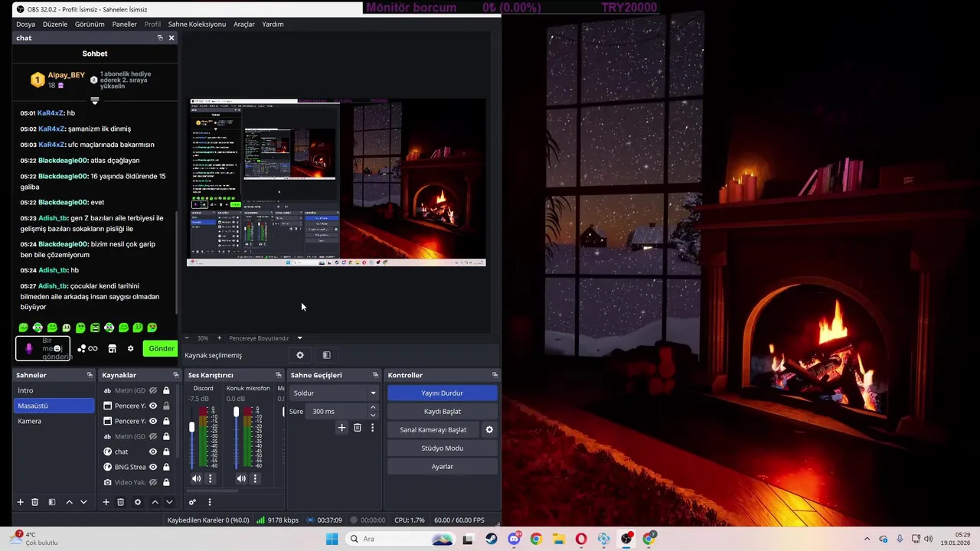Zoom in the preview with the plus icon

pos(219,337)
